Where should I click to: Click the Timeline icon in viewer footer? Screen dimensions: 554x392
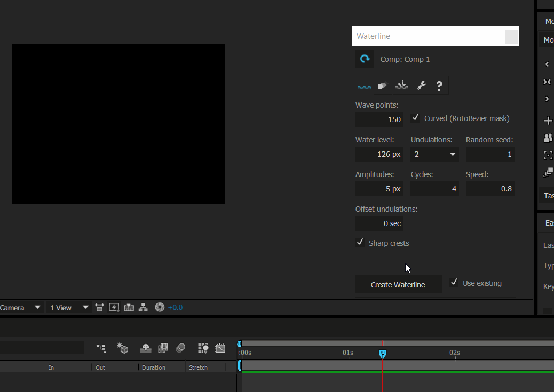[x=129, y=307]
